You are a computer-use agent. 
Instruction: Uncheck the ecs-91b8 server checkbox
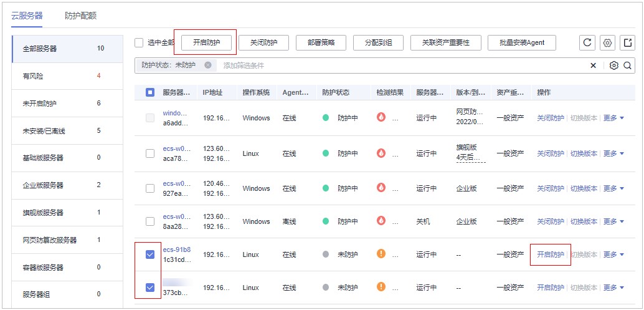pos(150,254)
